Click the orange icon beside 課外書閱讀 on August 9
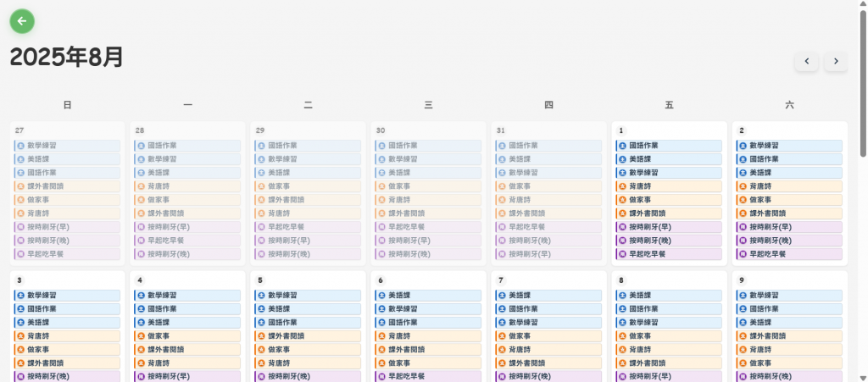 coord(743,336)
